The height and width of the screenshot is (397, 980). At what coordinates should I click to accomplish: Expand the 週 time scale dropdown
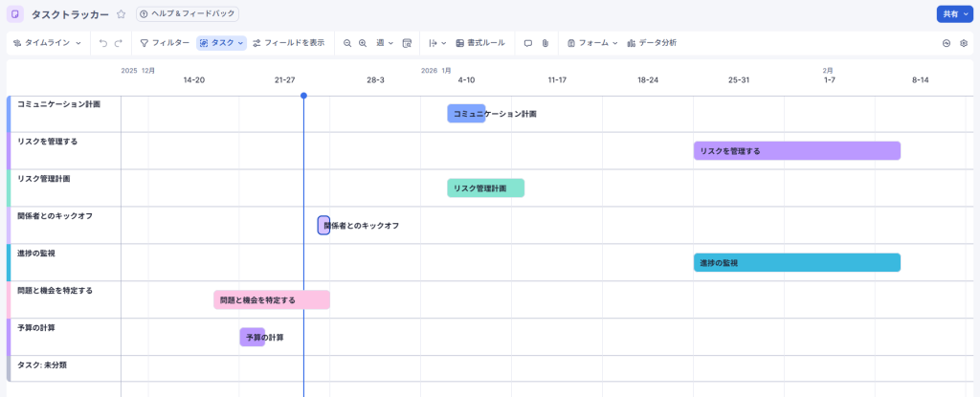(385, 43)
